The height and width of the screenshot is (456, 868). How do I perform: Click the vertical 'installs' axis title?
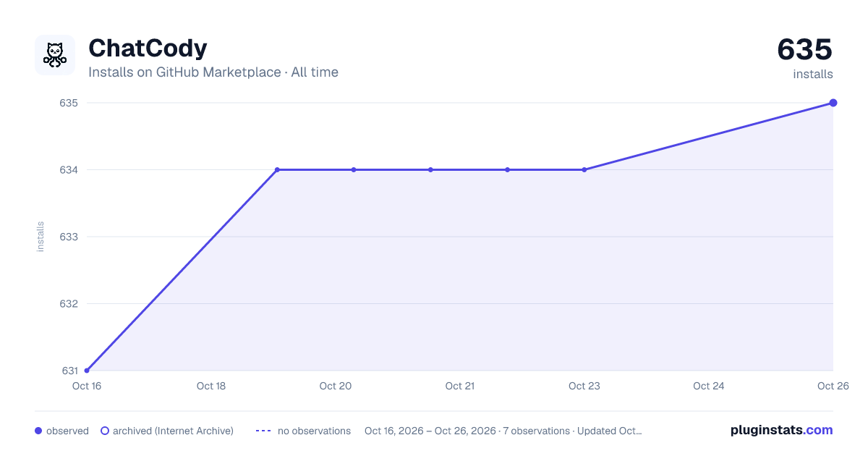tap(41, 237)
